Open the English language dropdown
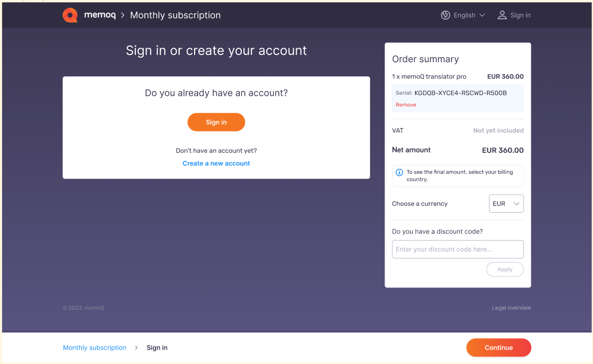Screen dimensions: 593x364 pyautogui.click(x=463, y=15)
